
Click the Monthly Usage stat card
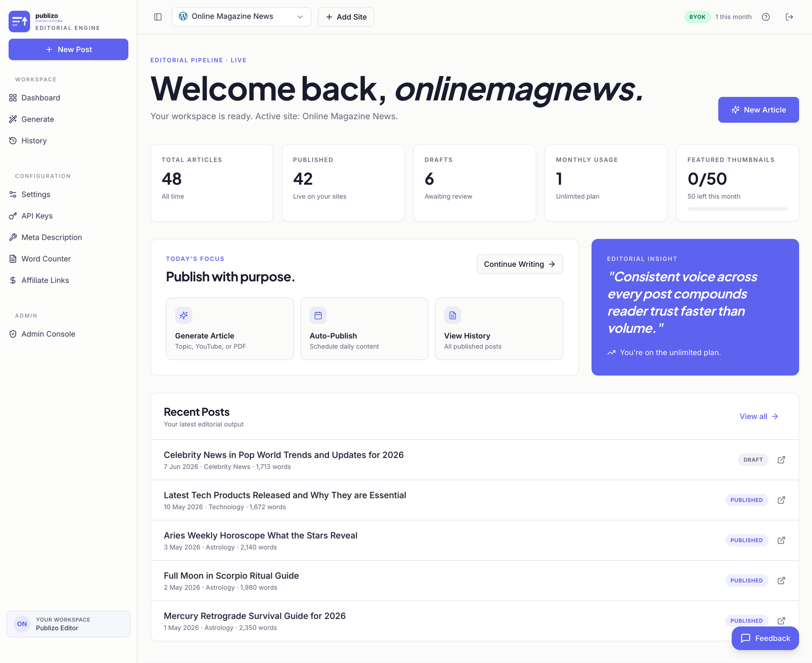pyautogui.click(x=606, y=183)
